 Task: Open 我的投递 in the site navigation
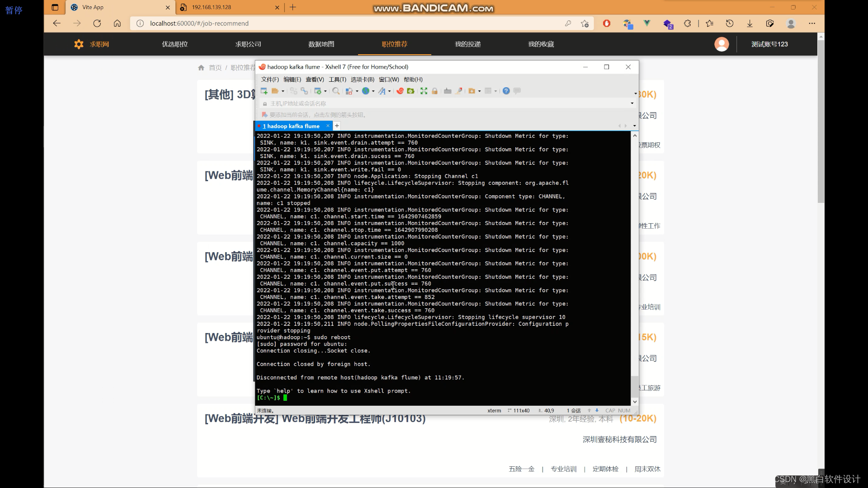coord(468,44)
